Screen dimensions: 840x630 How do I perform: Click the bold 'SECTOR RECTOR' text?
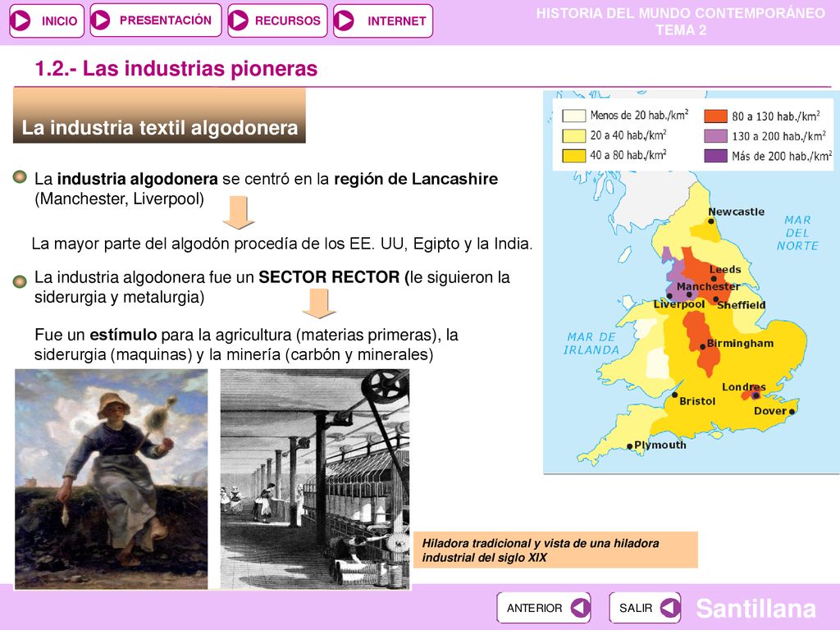329,277
